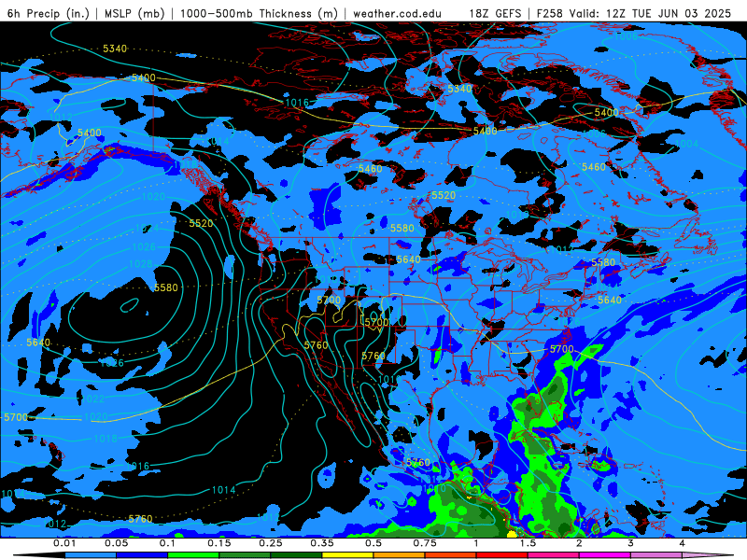This screenshot has width=747, height=560.
Task: Click the red-orange 0.75–1 legend swatch
Action: click(x=451, y=555)
